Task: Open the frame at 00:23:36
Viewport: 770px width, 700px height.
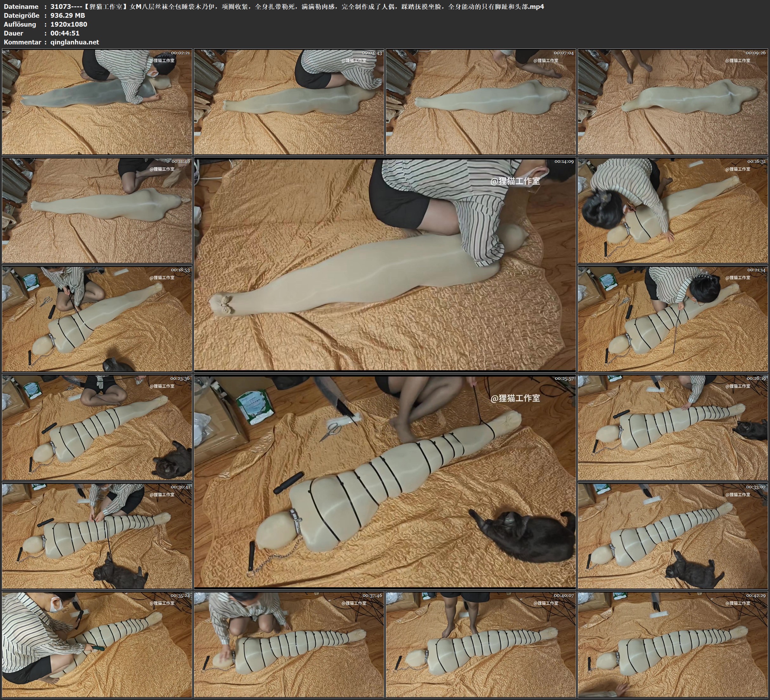Action: click(x=97, y=427)
